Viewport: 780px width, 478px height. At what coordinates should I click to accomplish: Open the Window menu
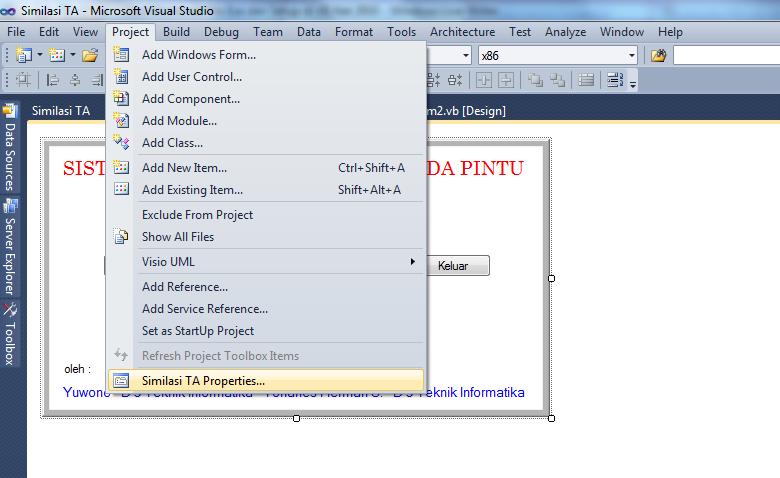tap(622, 32)
